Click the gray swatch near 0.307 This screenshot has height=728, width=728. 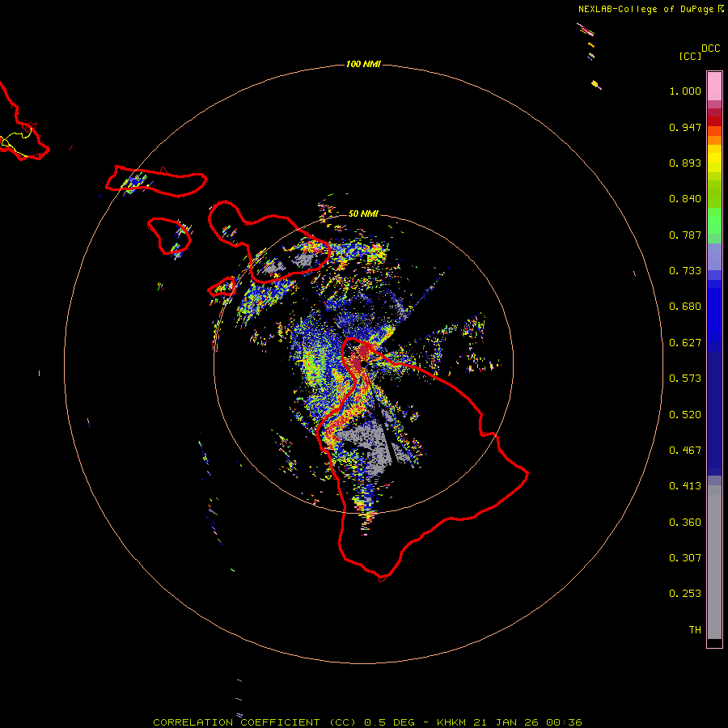714,562
